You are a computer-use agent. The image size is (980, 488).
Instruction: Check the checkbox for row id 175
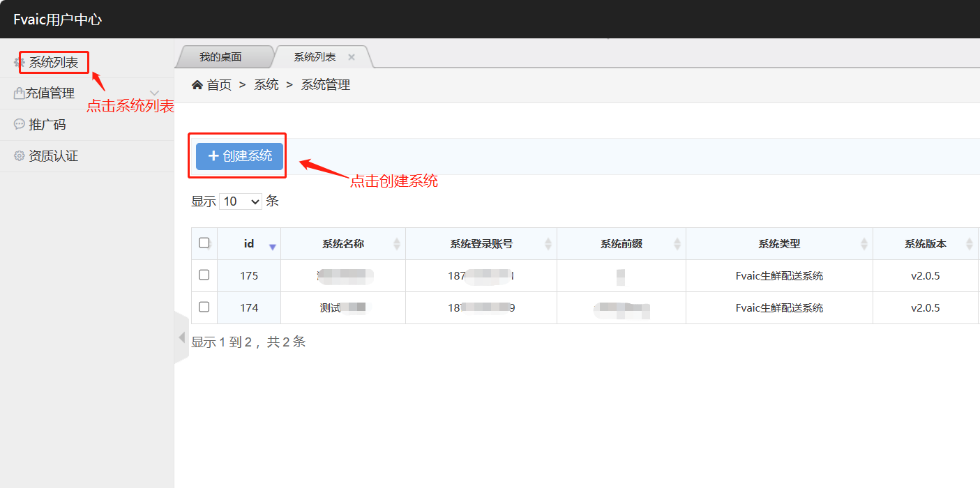click(204, 275)
